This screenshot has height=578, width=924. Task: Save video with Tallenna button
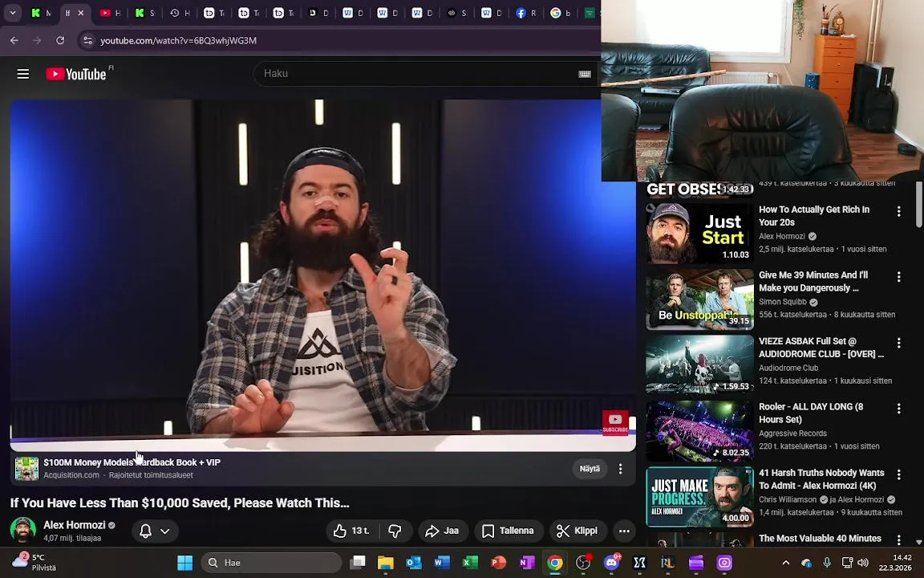(508, 531)
